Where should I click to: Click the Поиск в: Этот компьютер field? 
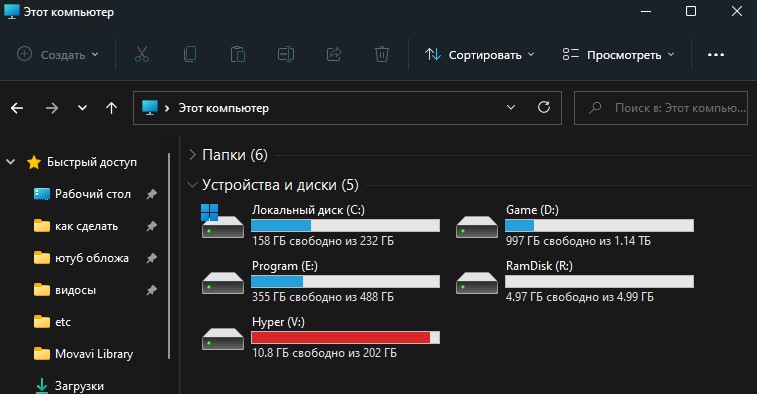click(661, 108)
